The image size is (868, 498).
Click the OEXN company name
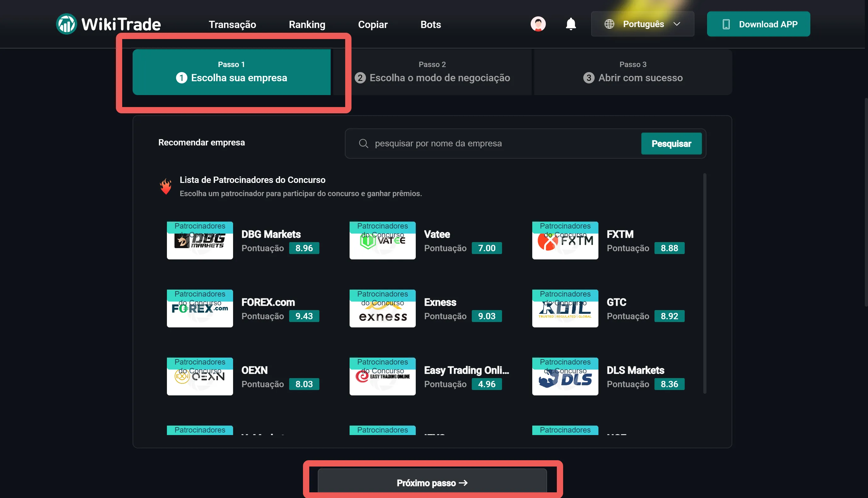click(254, 371)
